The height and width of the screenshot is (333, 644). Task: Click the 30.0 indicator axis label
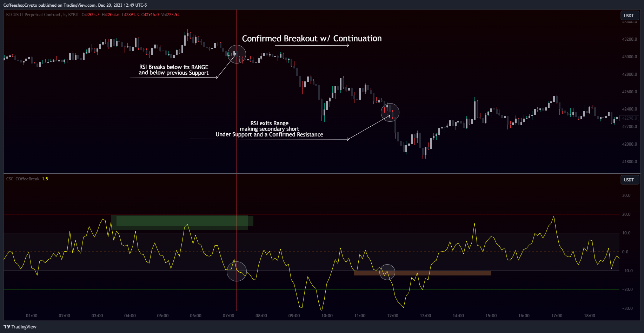pos(626,195)
